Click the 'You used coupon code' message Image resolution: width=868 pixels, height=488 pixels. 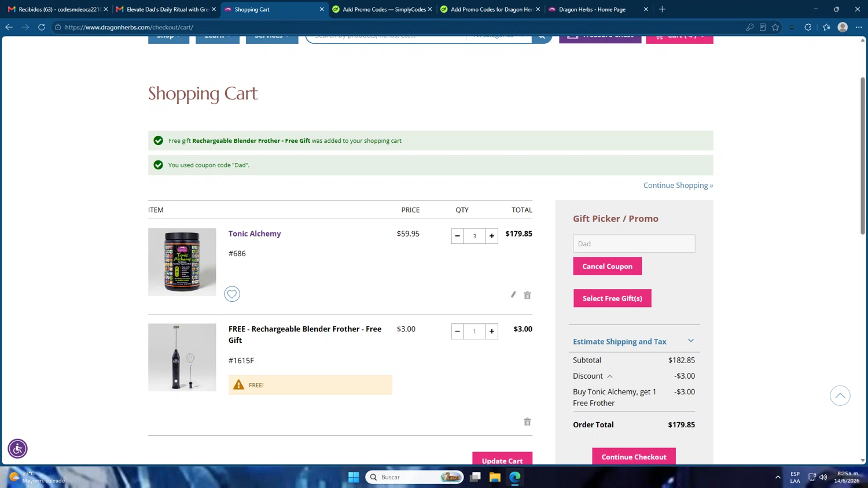coord(209,165)
